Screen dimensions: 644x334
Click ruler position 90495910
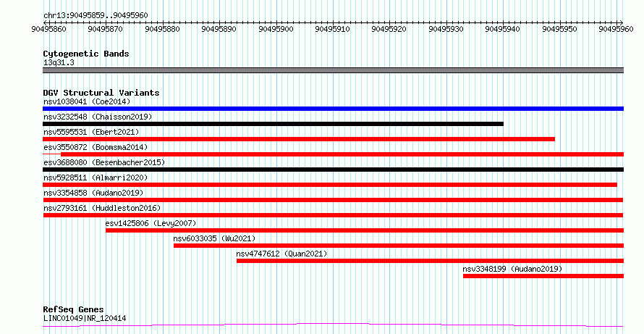(333, 29)
